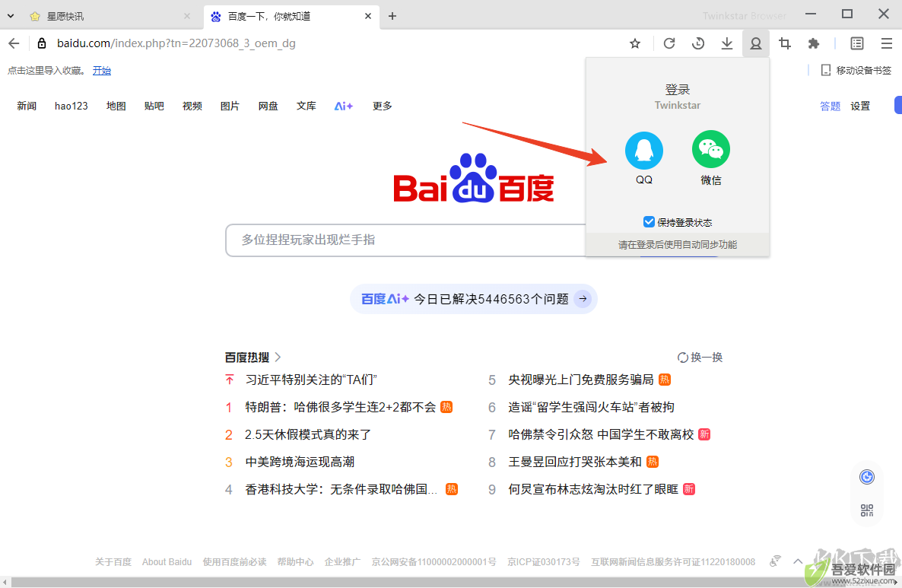Close the 百度一下 tab

(x=368, y=16)
